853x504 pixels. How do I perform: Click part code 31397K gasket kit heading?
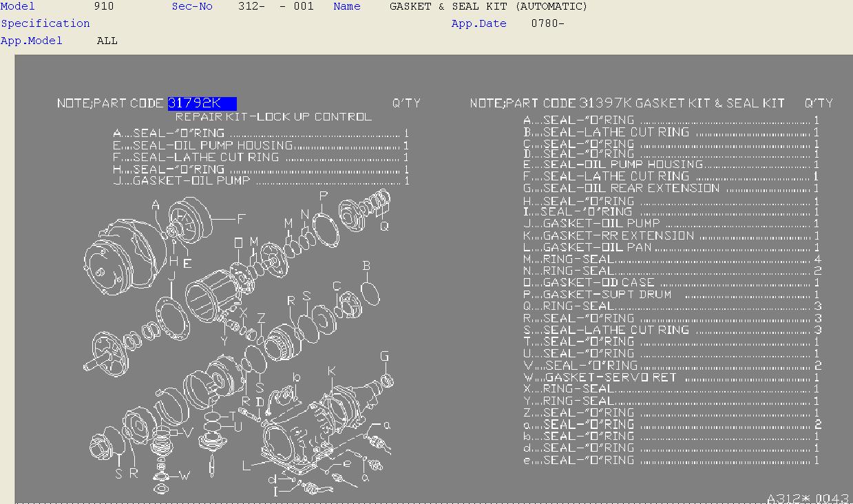click(627, 103)
